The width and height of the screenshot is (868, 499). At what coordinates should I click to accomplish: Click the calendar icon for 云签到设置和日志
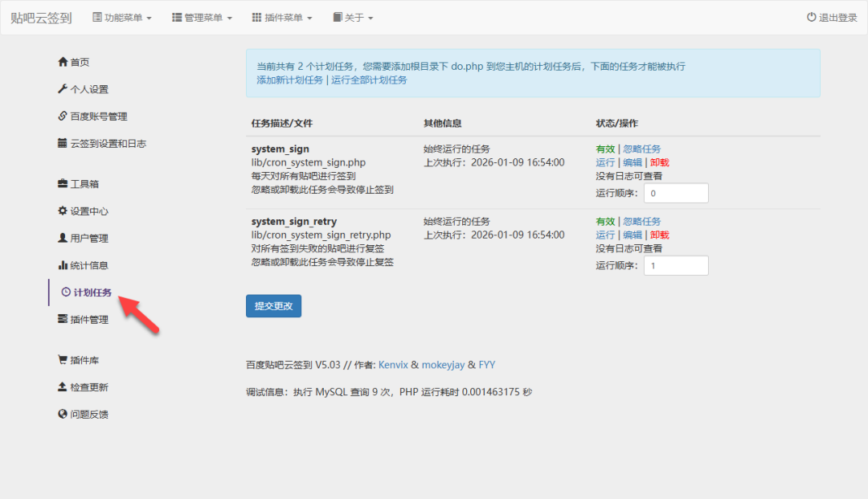pos(63,144)
